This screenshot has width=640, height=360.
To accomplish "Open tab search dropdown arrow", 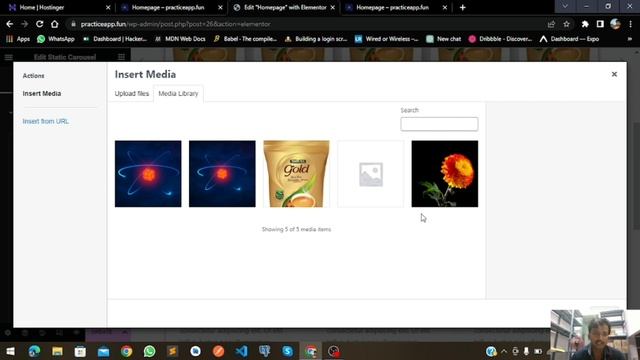I will (x=565, y=7).
